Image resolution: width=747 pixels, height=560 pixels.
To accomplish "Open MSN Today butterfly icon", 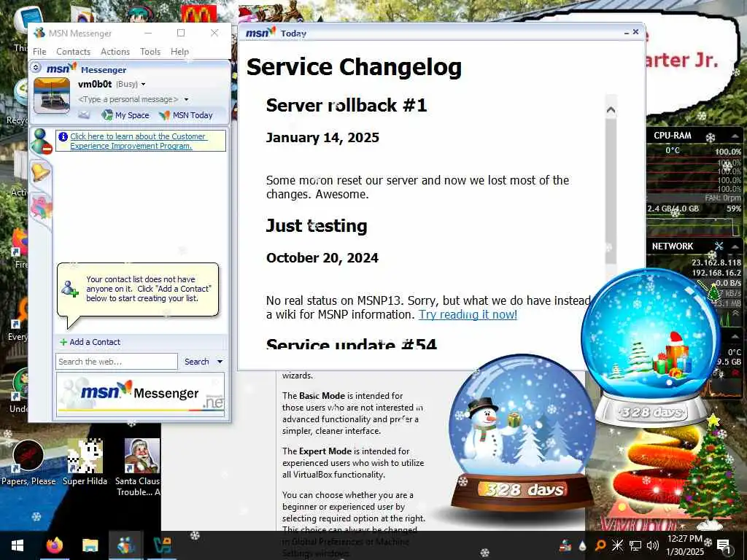I will coord(164,114).
